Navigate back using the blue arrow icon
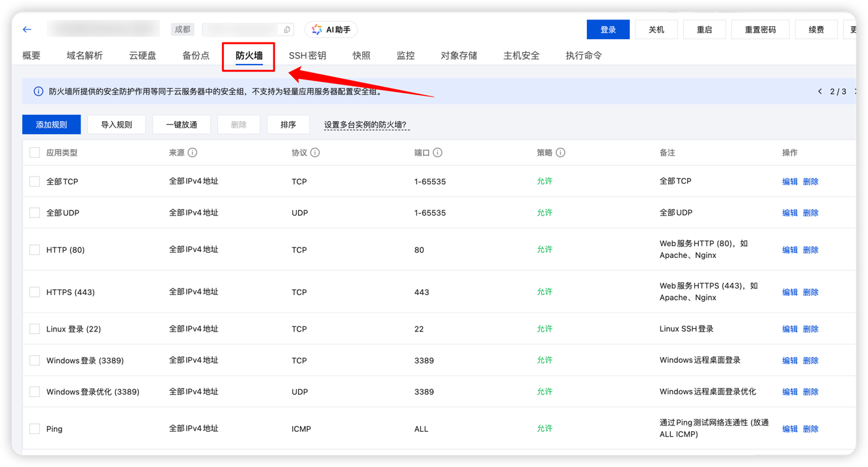Viewport: 868px width, 467px height. 26,29
